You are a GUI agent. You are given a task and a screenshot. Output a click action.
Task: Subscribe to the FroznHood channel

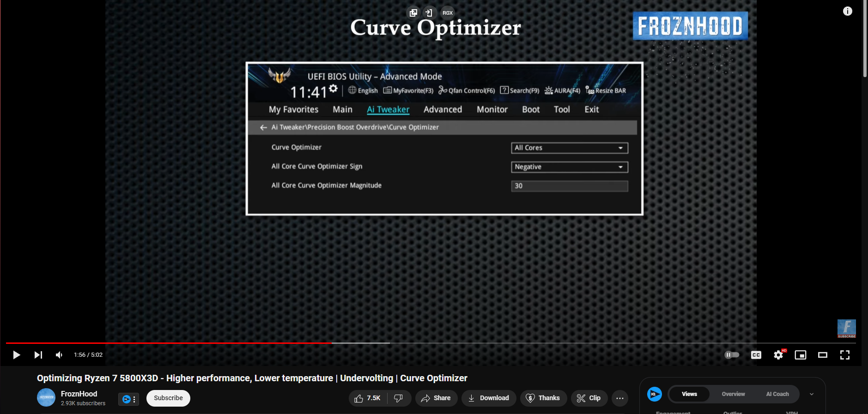[x=168, y=398]
